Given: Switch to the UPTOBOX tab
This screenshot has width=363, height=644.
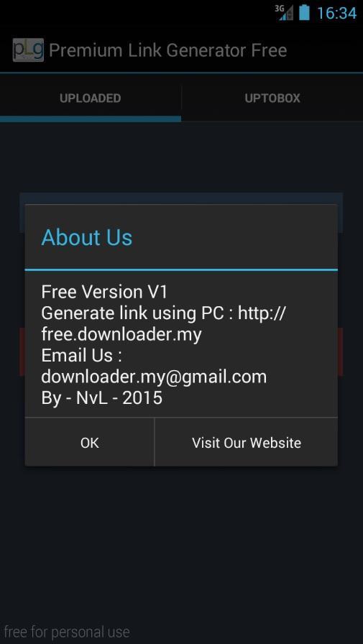Looking at the screenshot, I should (x=272, y=98).
